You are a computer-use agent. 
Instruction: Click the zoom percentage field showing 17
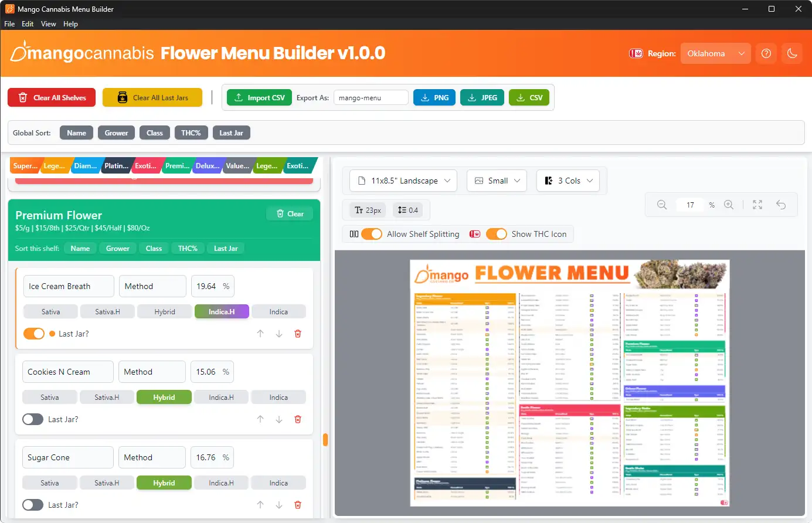point(691,205)
